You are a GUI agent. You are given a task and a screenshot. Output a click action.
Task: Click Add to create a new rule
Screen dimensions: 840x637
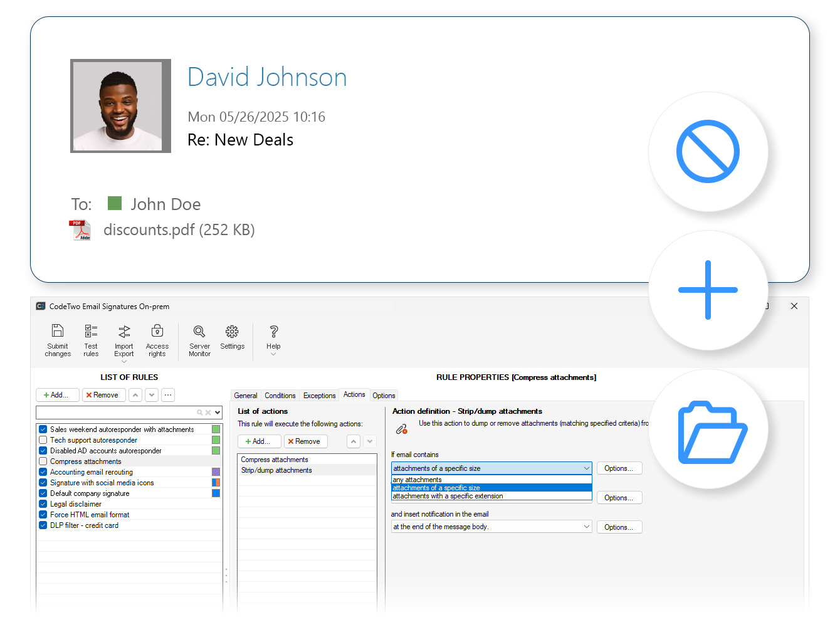(x=57, y=395)
